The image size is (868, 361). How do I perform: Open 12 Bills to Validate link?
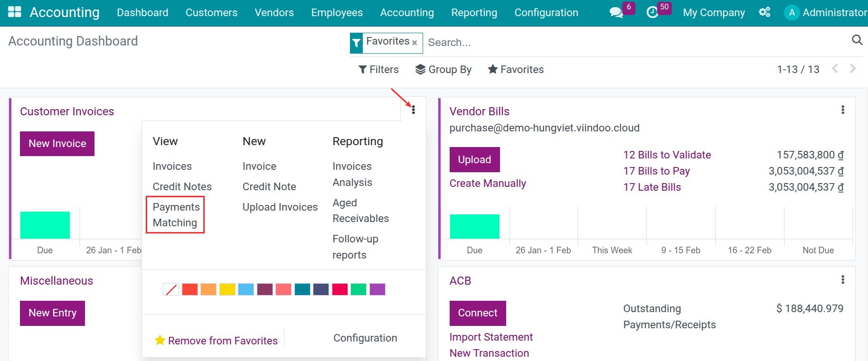point(667,155)
